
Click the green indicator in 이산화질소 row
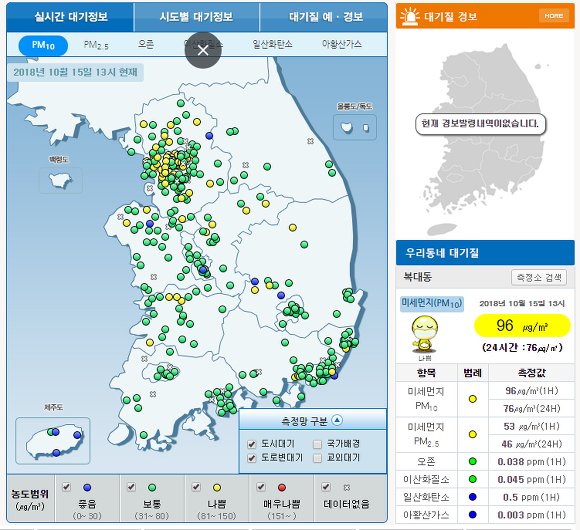(x=472, y=479)
